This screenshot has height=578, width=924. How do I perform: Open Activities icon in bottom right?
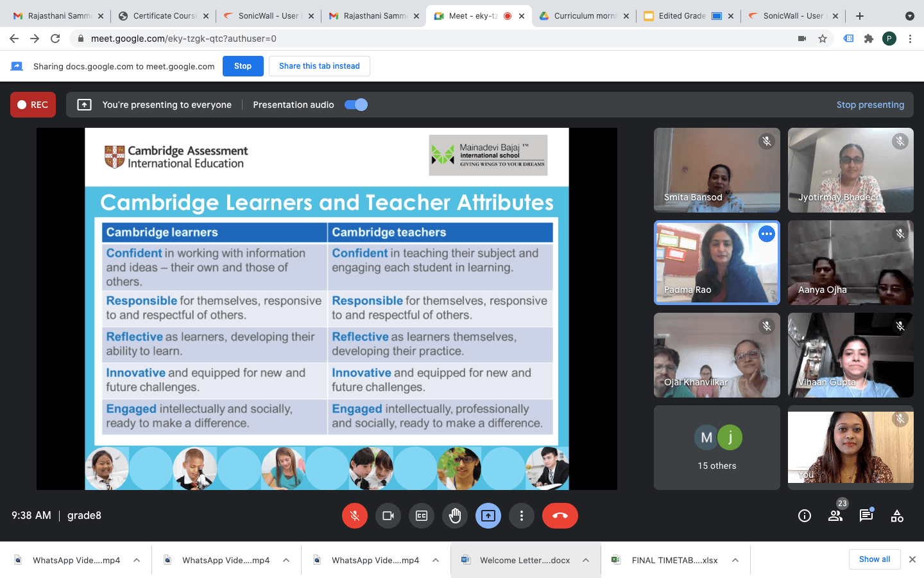(x=897, y=516)
